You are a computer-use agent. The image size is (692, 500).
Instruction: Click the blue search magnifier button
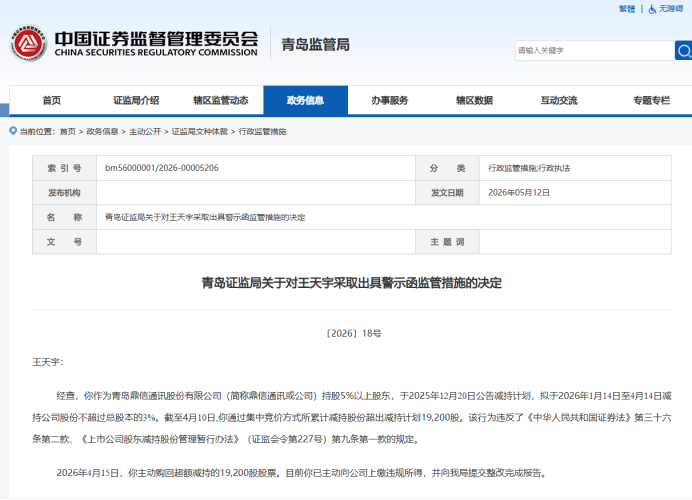click(x=684, y=50)
